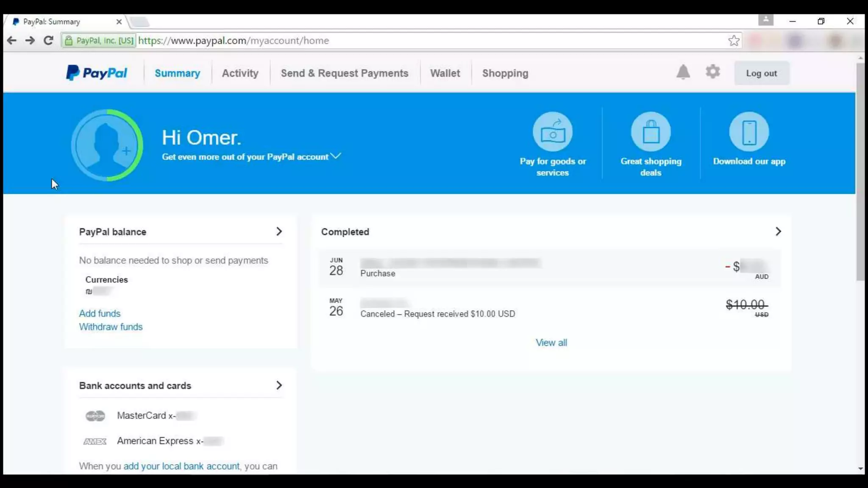Image resolution: width=868 pixels, height=488 pixels.
Task: Open the Bank accounts and cards chevron
Action: (279, 385)
